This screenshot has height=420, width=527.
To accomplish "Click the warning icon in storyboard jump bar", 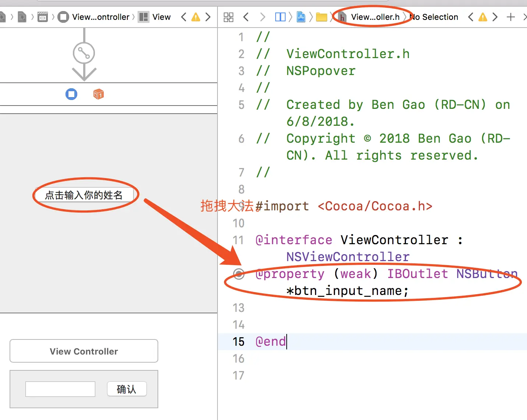I will coord(196,17).
